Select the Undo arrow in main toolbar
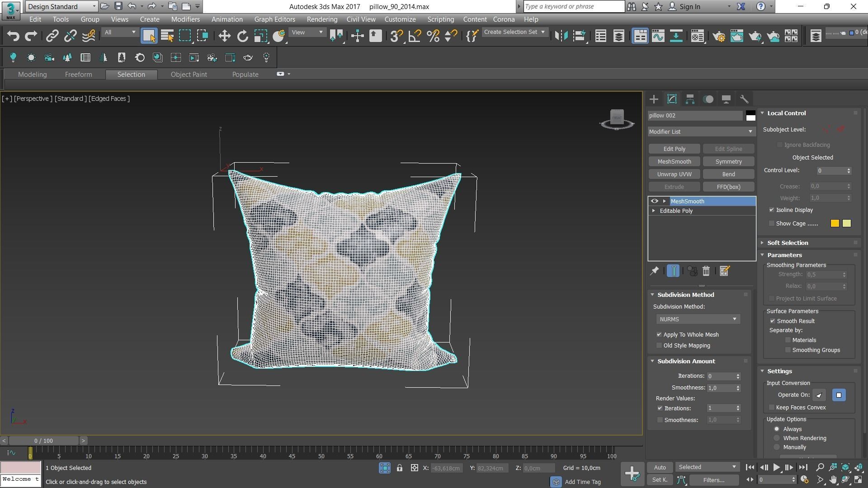 pyautogui.click(x=13, y=36)
